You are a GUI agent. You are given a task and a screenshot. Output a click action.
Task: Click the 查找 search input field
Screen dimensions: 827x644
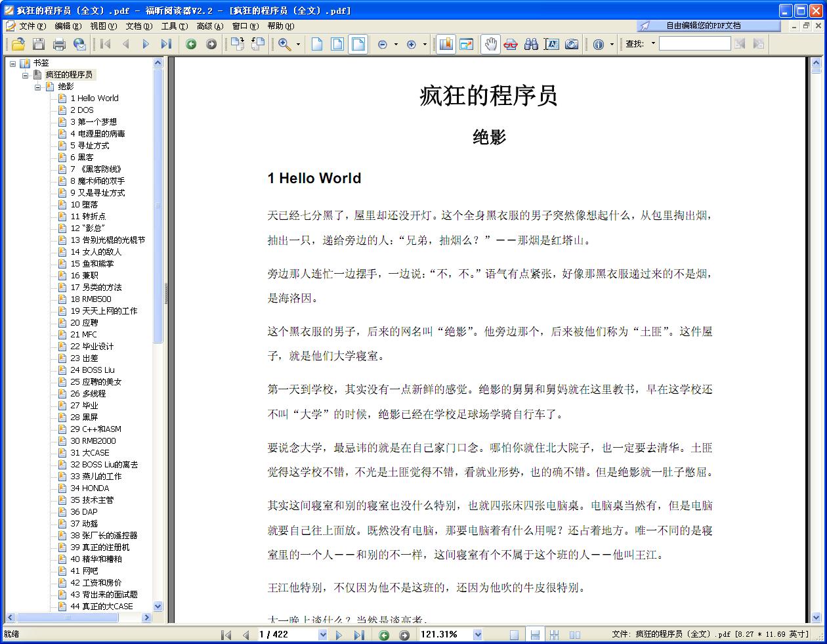tap(694, 44)
